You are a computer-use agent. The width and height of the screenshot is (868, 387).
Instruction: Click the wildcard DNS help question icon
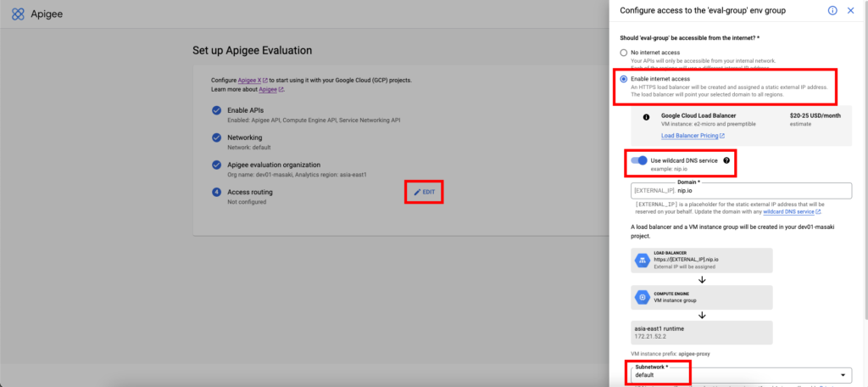pos(726,160)
